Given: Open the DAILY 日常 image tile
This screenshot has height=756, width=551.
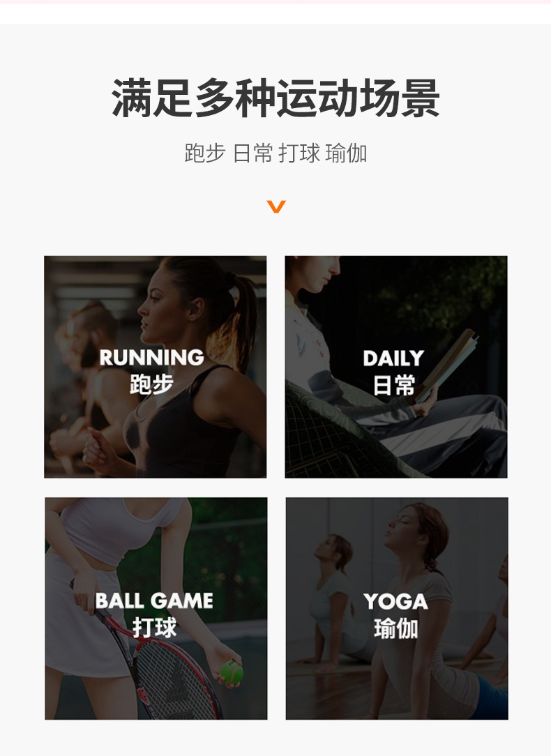Looking at the screenshot, I should tap(396, 367).
